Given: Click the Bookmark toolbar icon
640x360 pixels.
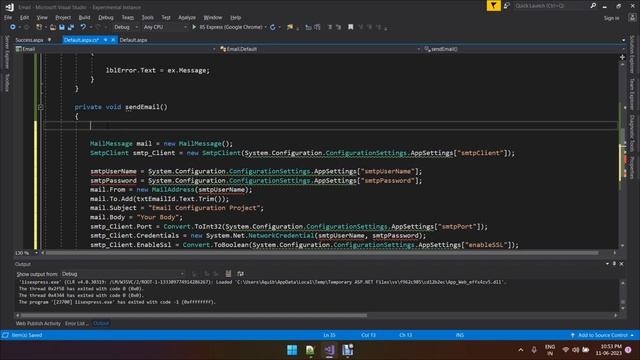Looking at the screenshot, I should coord(351,27).
